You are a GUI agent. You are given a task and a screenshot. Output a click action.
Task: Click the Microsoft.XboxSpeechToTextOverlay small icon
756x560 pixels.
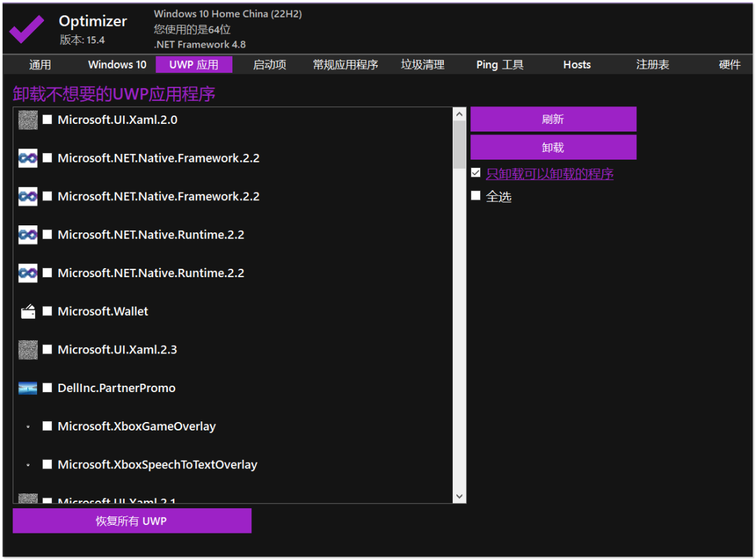tap(28, 465)
